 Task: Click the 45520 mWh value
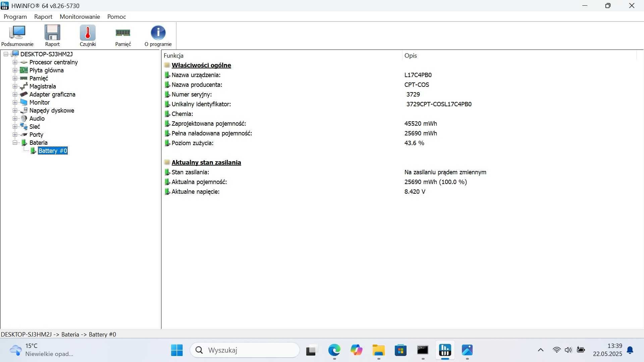pos(421,124)
